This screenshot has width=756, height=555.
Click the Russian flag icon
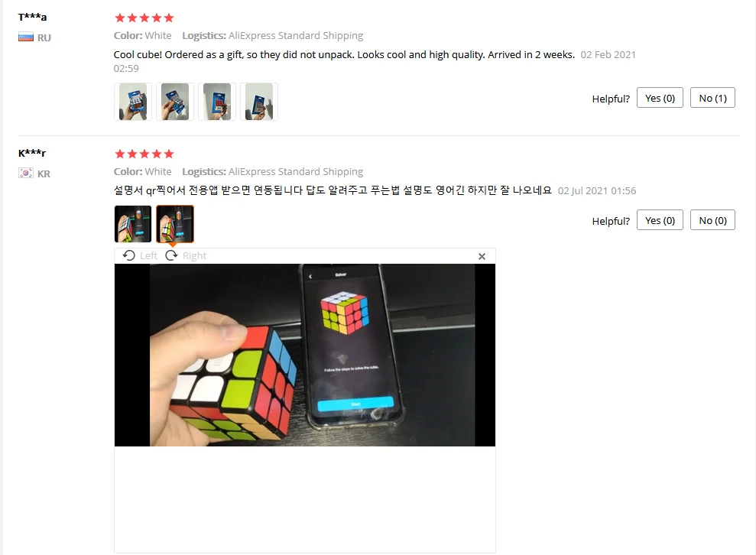[26, 37]
